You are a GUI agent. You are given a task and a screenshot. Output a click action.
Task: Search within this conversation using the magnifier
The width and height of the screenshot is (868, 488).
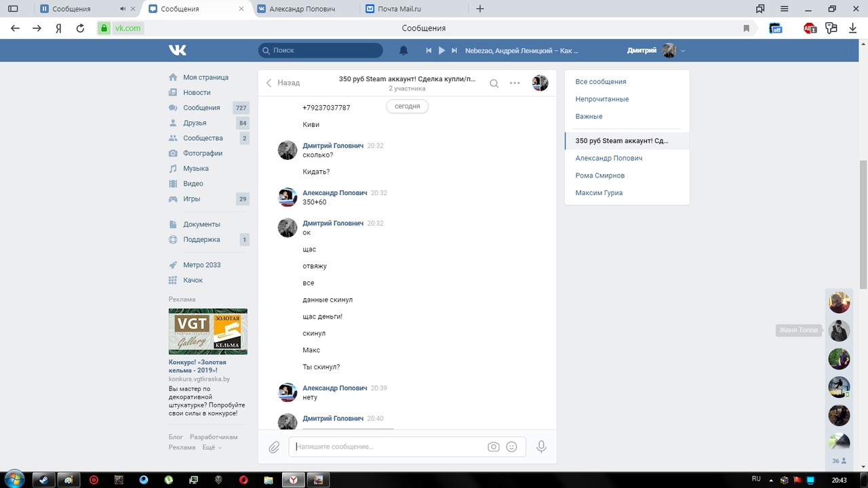pos(494,83)
